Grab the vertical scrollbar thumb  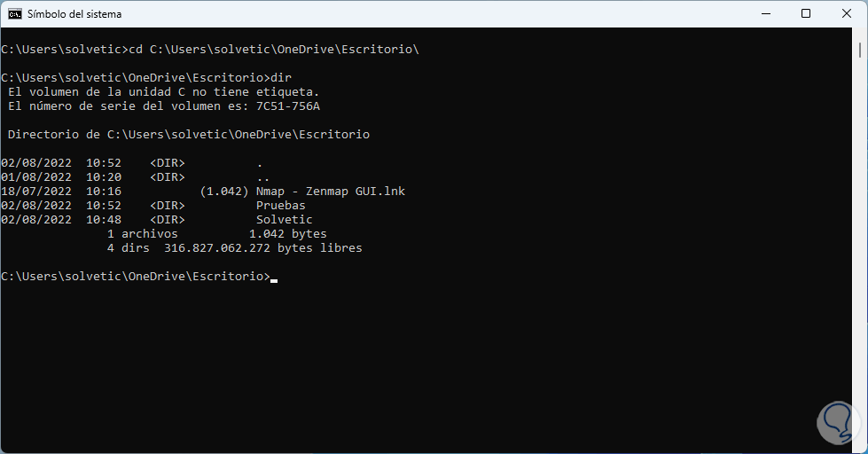[861, 53]
